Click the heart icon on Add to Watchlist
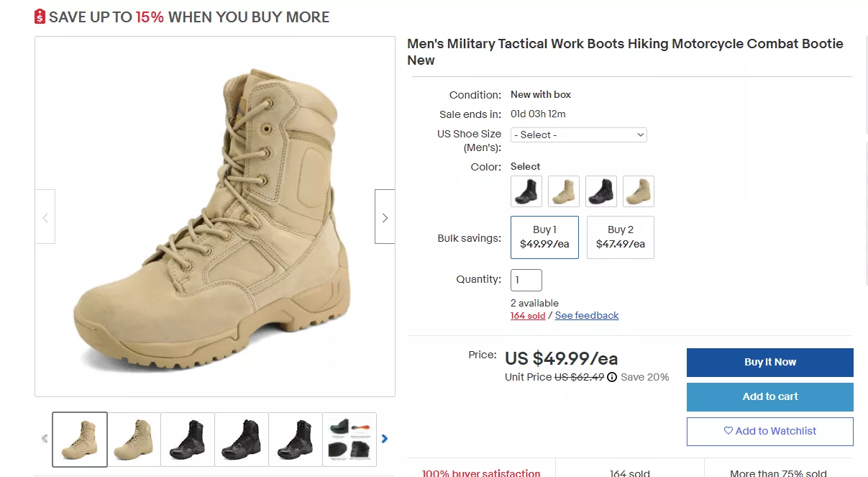Screen dimensions: 868x477 (729, 431)
